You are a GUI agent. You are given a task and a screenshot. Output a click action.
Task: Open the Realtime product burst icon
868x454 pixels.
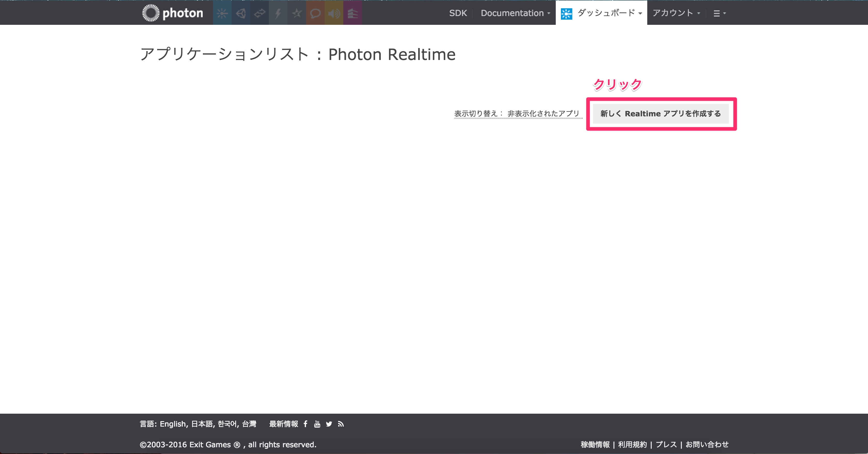[x=222, y=13]
